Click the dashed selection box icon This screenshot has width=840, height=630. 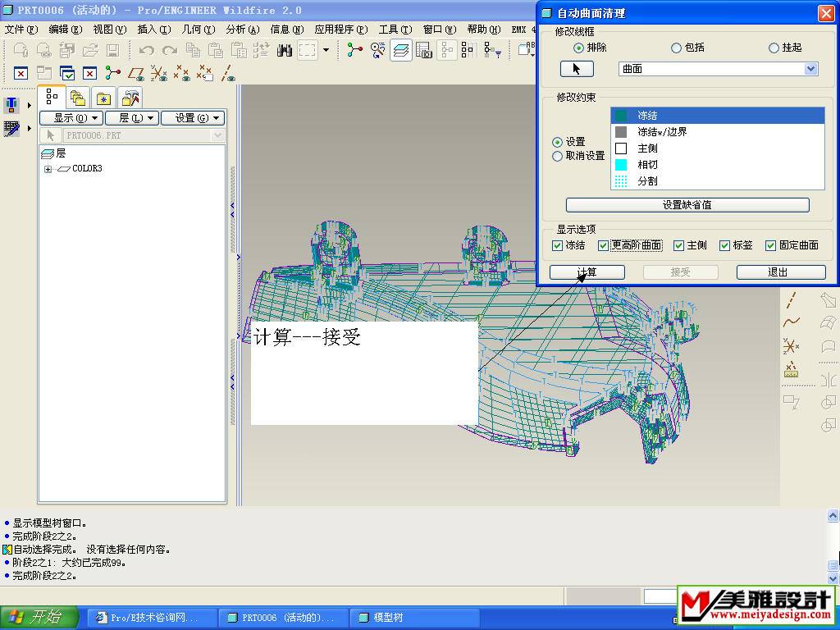pos(308,50)
